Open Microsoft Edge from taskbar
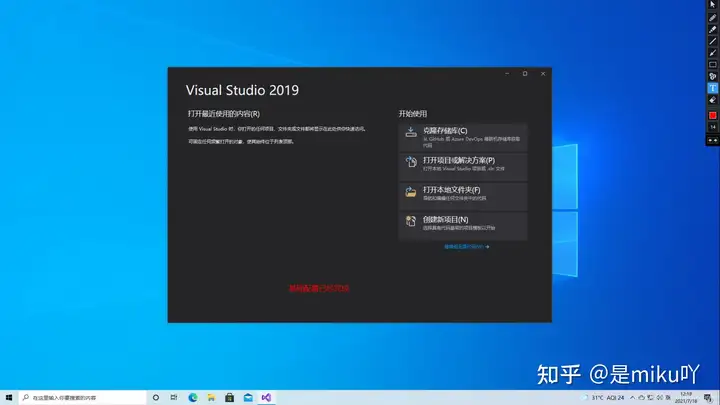Image resolution: width=720 pixels, height=405 pixels. click(x=193, y=397)
